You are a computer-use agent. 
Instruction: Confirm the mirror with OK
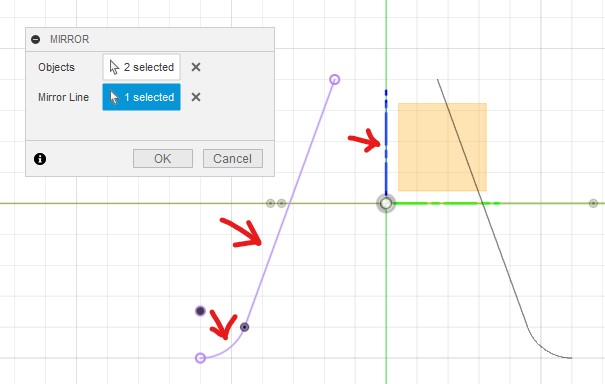163,159
